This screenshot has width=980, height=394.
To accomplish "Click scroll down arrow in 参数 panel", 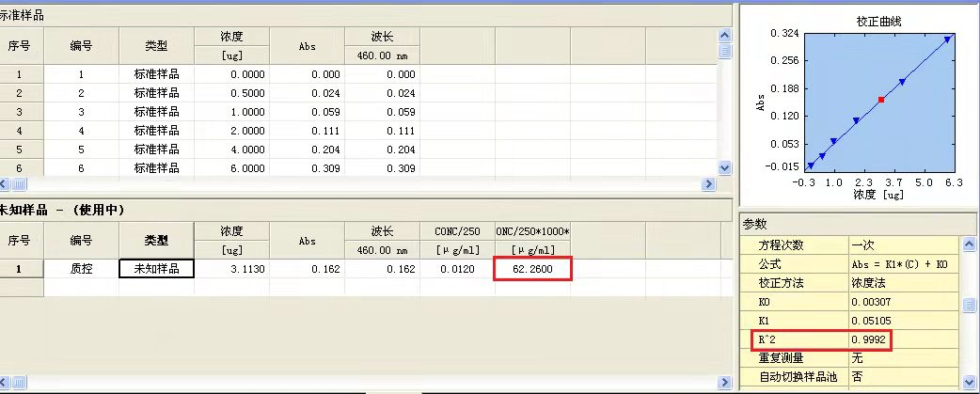I will pos(970,380).
